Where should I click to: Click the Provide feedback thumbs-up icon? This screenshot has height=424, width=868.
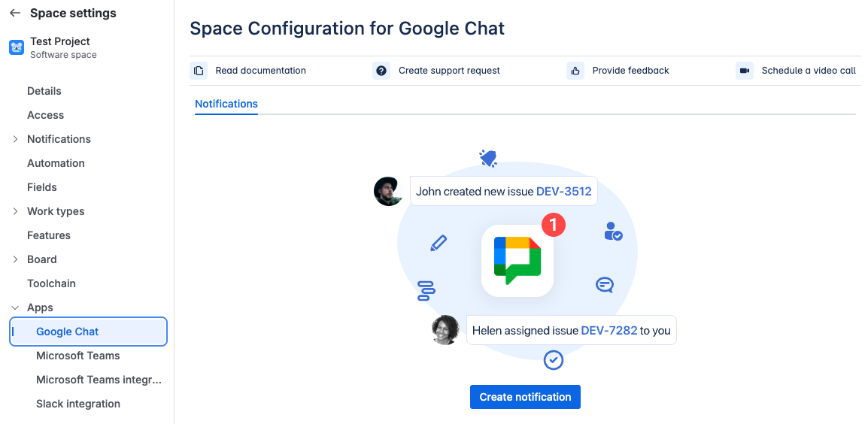point(575,71)
